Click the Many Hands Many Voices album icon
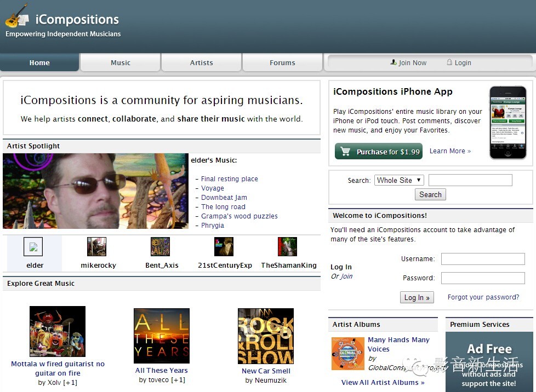536x392 pixels. point(347,353)
